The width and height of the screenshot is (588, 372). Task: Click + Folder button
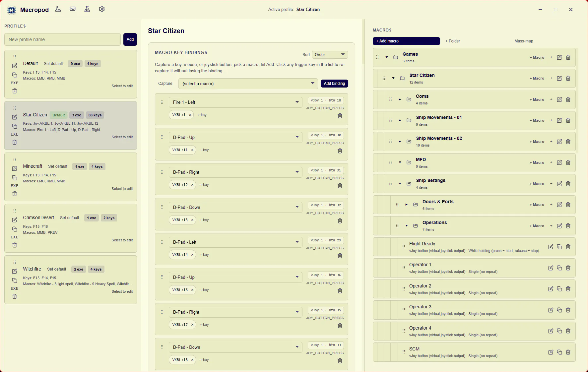coord(453,41)
